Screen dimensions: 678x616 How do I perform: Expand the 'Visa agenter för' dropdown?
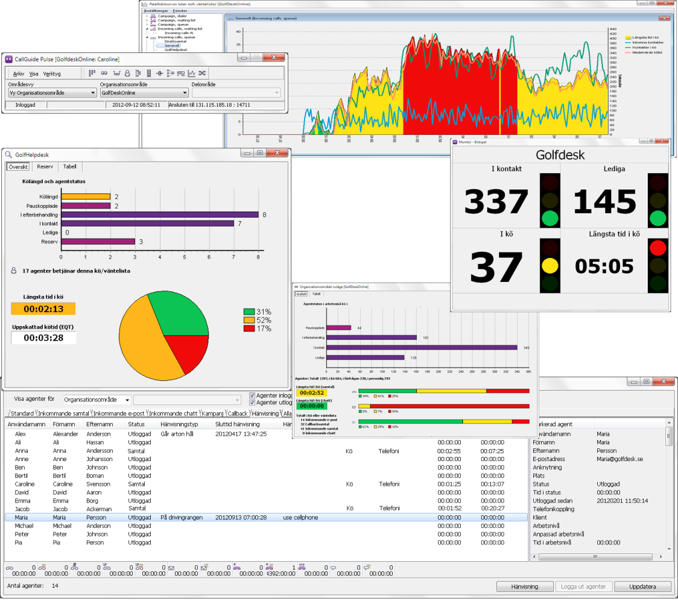tap(97, 400)
